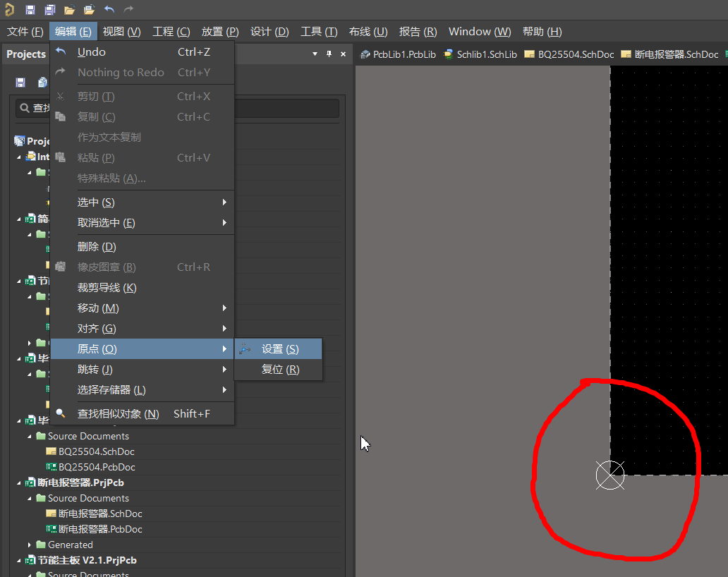
Task: Choose 查找相似对象 (N) menu entry
Action: pyautogui.click(x=142, y=414)
